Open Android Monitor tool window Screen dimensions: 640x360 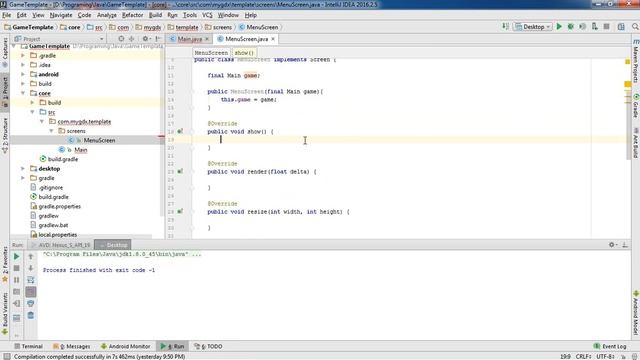click(125, 346)
